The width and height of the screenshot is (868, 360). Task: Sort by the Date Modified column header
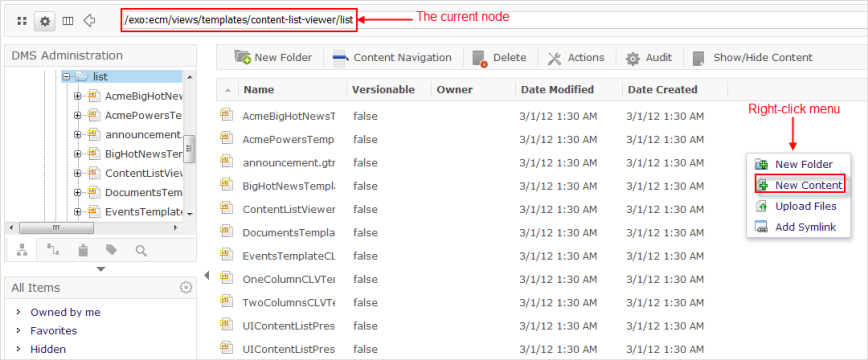(x=557, y=90)
